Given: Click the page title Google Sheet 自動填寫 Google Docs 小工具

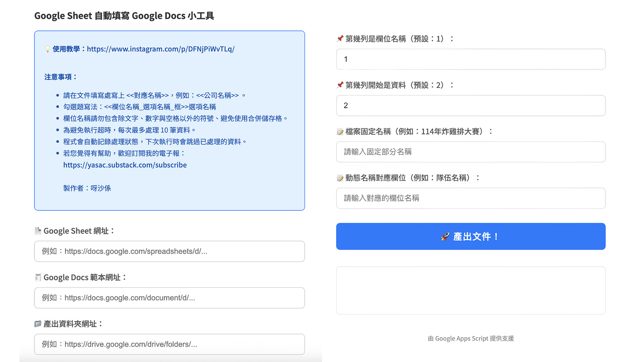Looking at the screenshot, I should pyautogui.click(x=124, y=16).
